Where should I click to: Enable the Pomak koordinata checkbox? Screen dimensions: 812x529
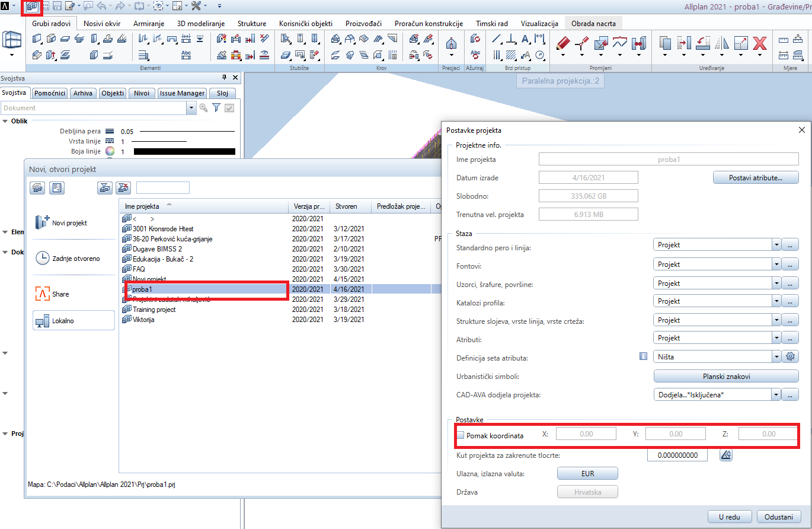(461, 435)
